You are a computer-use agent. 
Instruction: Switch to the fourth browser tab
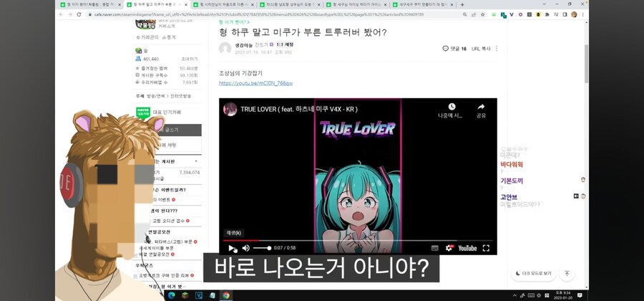(289, 4)
